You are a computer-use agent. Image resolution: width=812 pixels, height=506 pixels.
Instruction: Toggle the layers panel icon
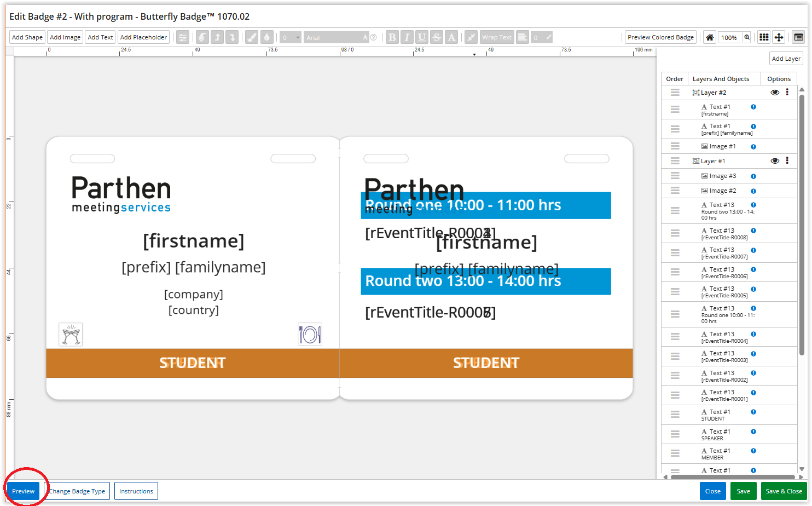[798, 37]
